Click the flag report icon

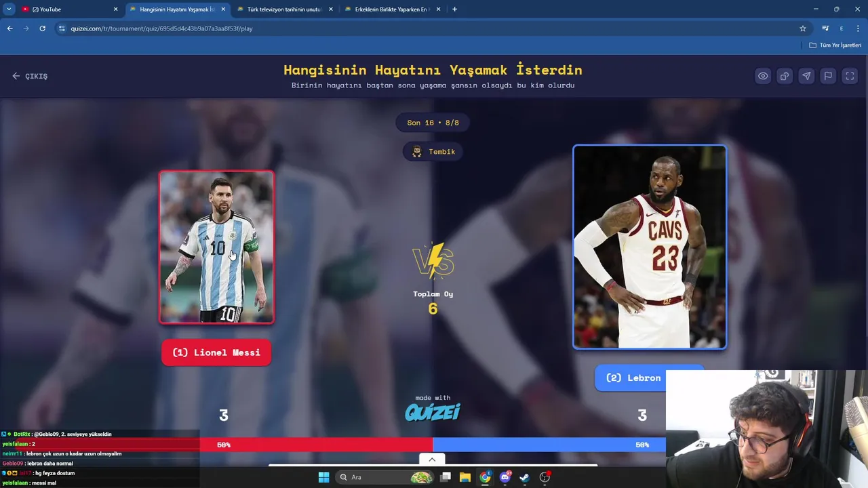828,76
